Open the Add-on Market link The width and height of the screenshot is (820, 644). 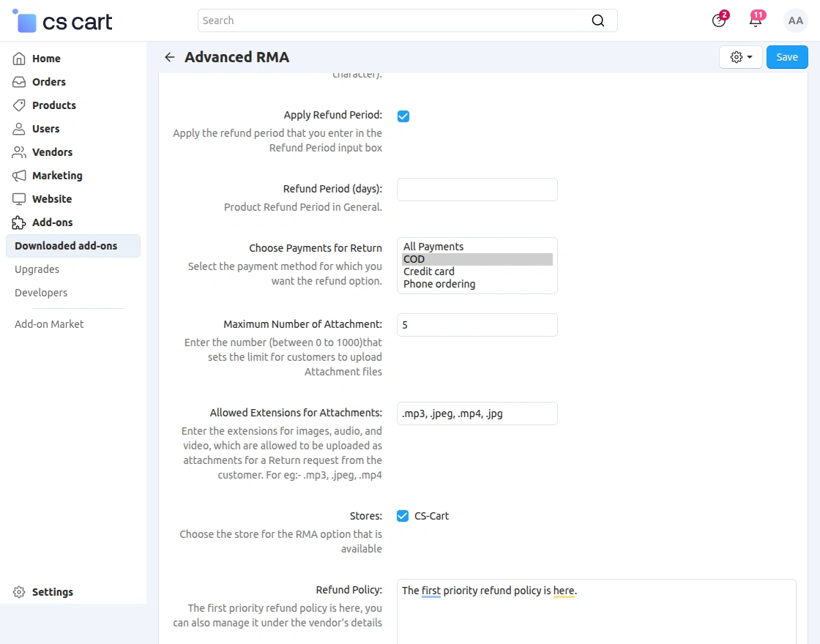pyautogui.click(x=48, y=323)
